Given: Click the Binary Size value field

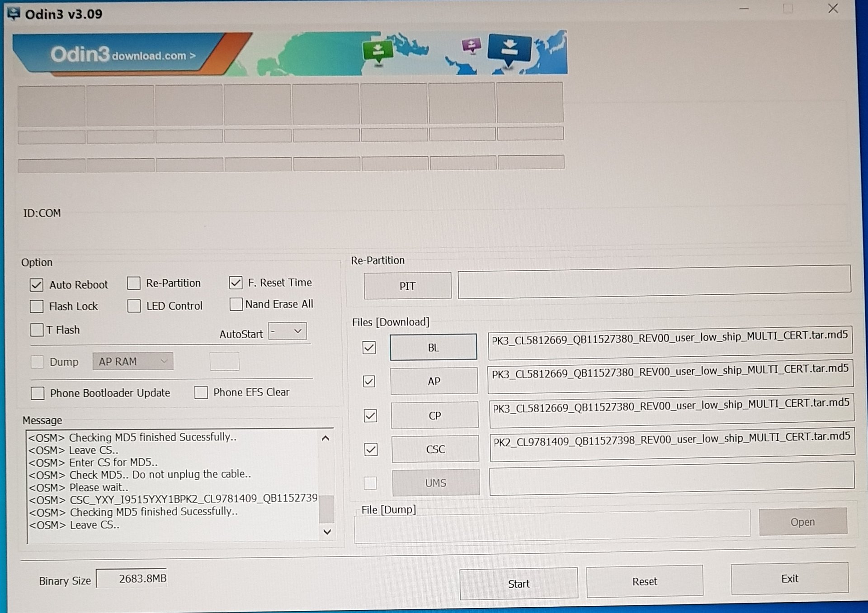Looking at the screenshot, I should tap(132, 579).
